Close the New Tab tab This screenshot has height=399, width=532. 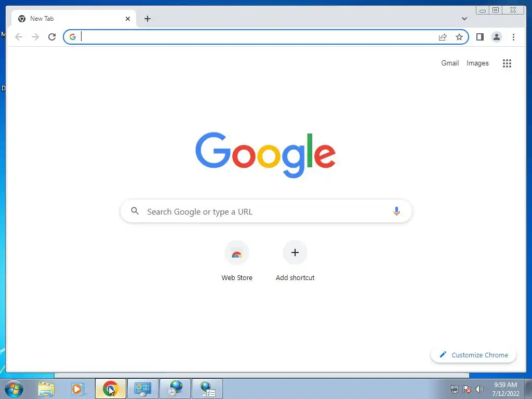pos(128,19)
